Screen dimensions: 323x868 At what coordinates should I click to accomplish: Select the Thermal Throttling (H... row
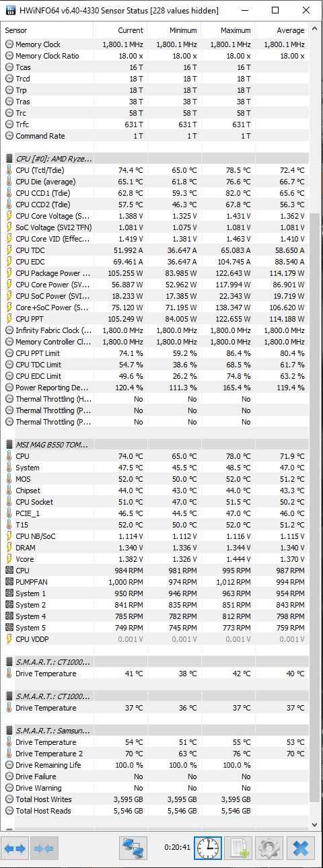point(155,399)
